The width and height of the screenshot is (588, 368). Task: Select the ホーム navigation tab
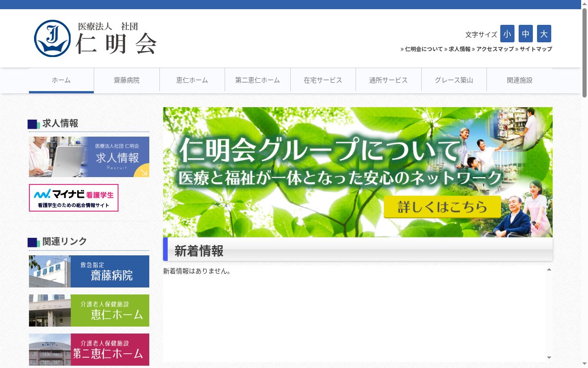point(61,80)
